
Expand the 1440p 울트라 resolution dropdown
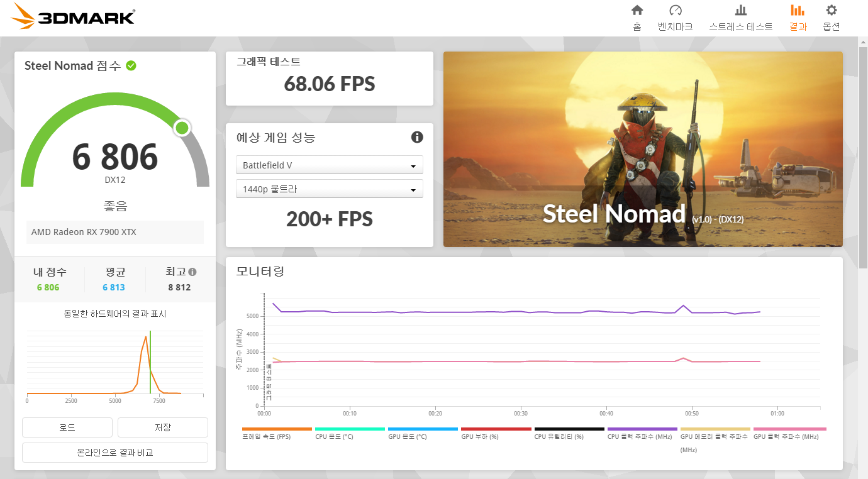[329, 189]
